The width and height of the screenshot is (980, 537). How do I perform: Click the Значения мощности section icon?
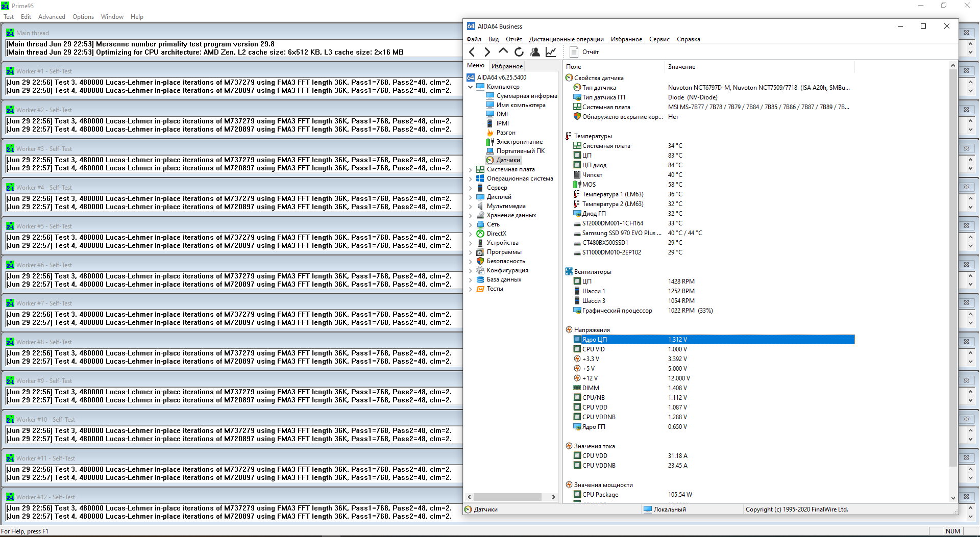click(569, 485)
